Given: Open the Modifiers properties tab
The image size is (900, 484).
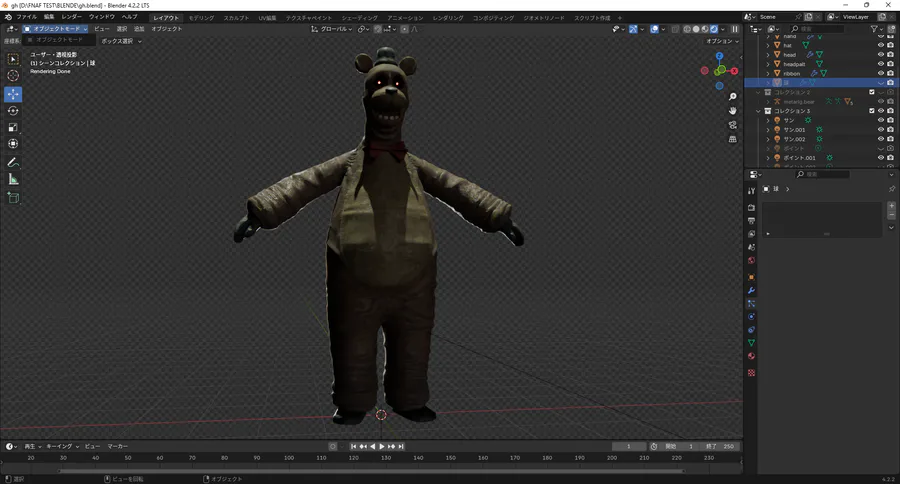Looking at the screenshot, I should (x=751, y=291).
